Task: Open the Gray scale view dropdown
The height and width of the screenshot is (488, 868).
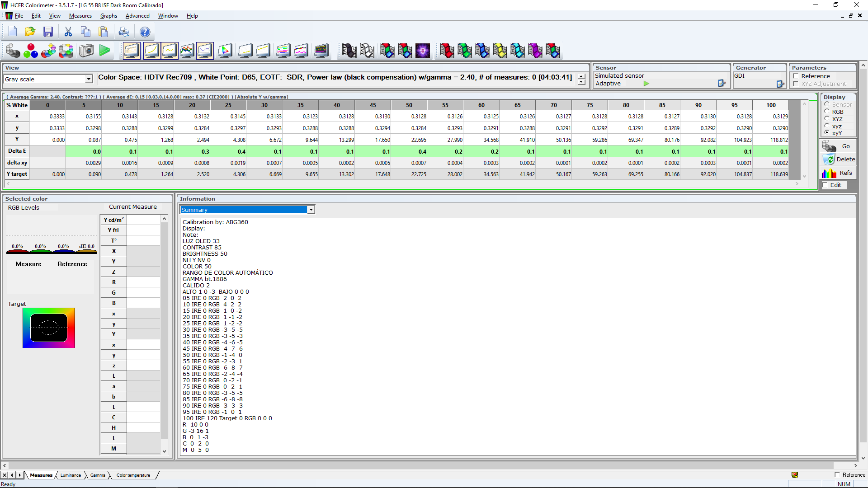Action: (89, 79)
